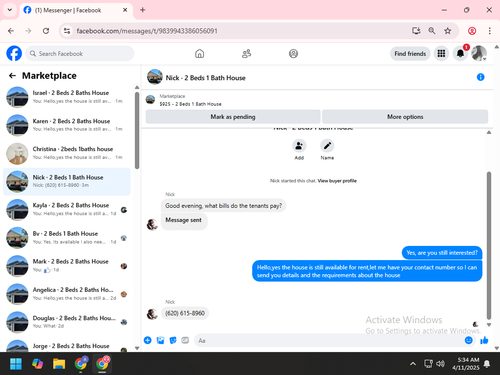Open the notifications bell
500x375 pixels.
tap(460, 53)
